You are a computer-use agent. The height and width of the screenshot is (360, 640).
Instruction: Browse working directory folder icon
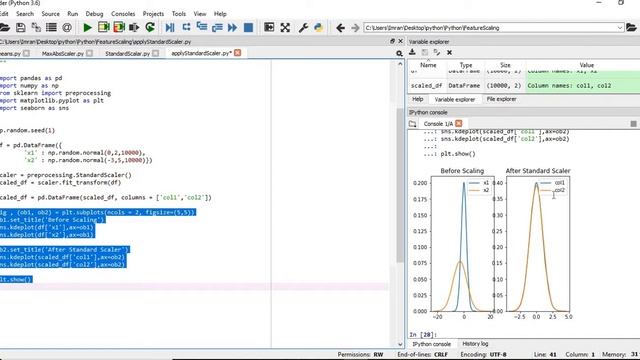point(631,28)
